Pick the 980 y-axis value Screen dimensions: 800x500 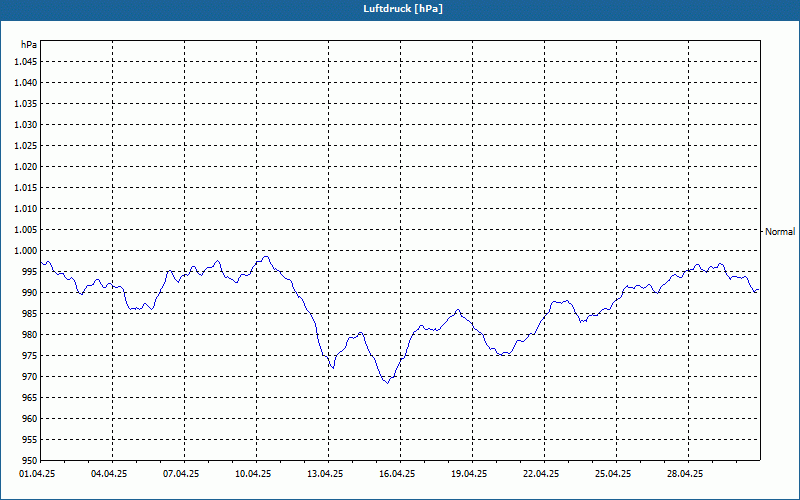pyautogui.click(x=30, y=335)
